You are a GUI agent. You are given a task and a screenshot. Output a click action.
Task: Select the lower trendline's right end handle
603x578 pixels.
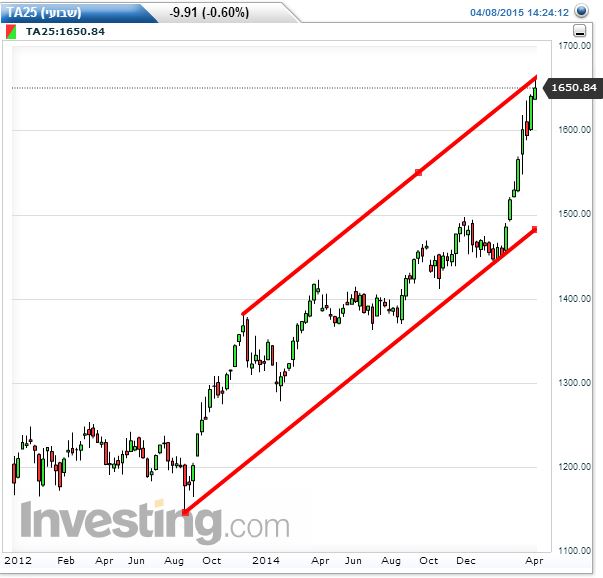535,229
